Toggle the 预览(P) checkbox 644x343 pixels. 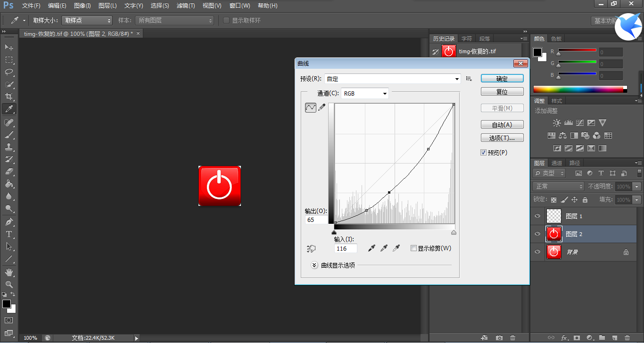pos(483,153)
